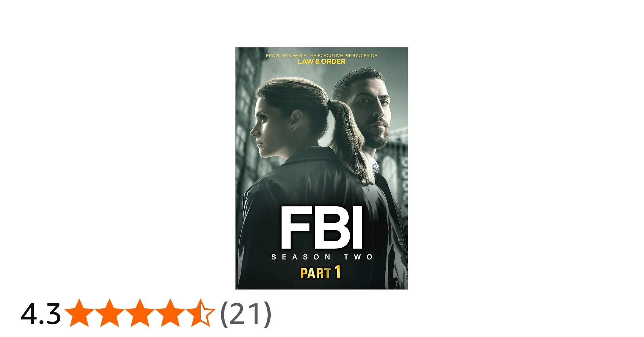
Task: Click the Dick Wolf executive producer tagline
Action: [x=322, y=56]
